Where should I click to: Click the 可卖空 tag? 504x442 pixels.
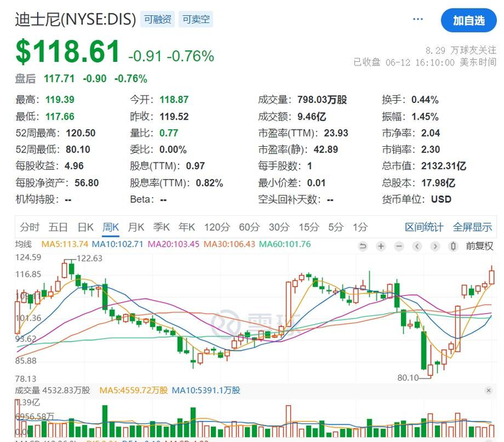196,19
